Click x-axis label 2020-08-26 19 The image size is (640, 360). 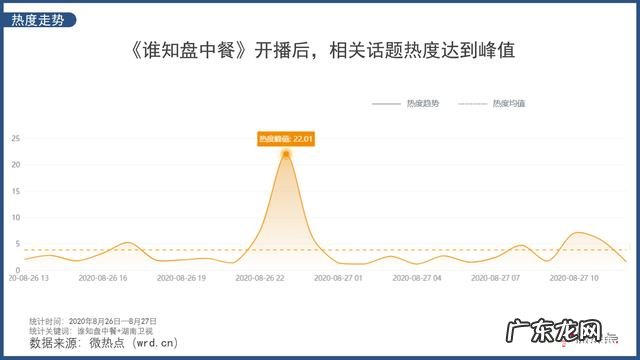181,278
